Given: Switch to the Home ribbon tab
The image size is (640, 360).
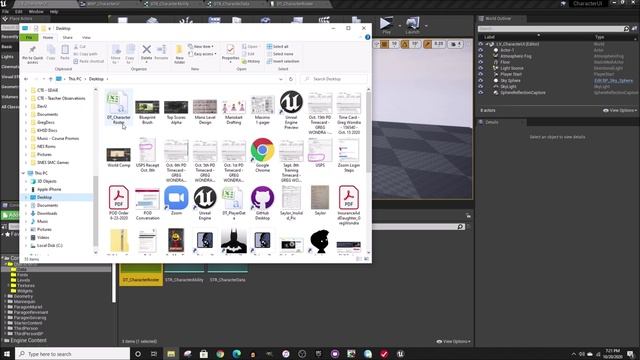Looking at the screenshot, I should pos(48,38).
